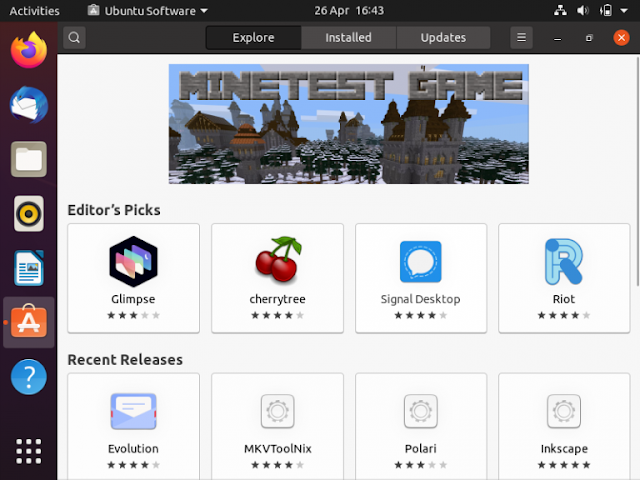
Task: Open the Minetest Game featured banner
Action: 349,124
